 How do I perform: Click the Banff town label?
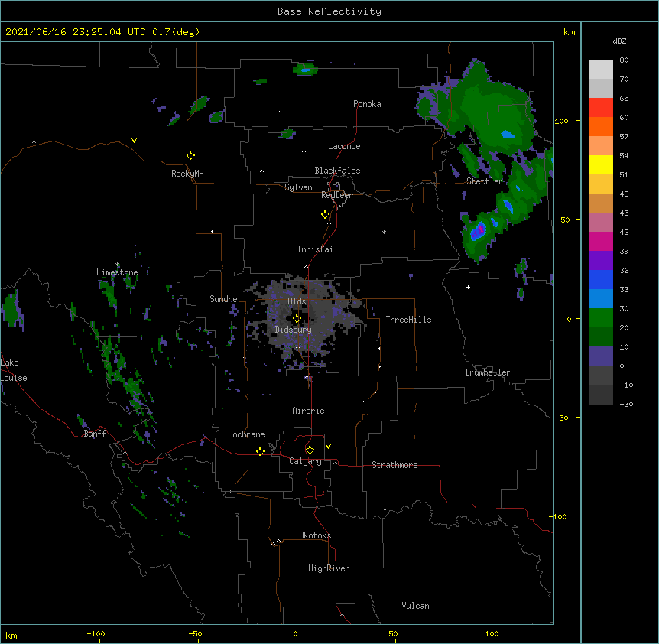click(95, 434)
